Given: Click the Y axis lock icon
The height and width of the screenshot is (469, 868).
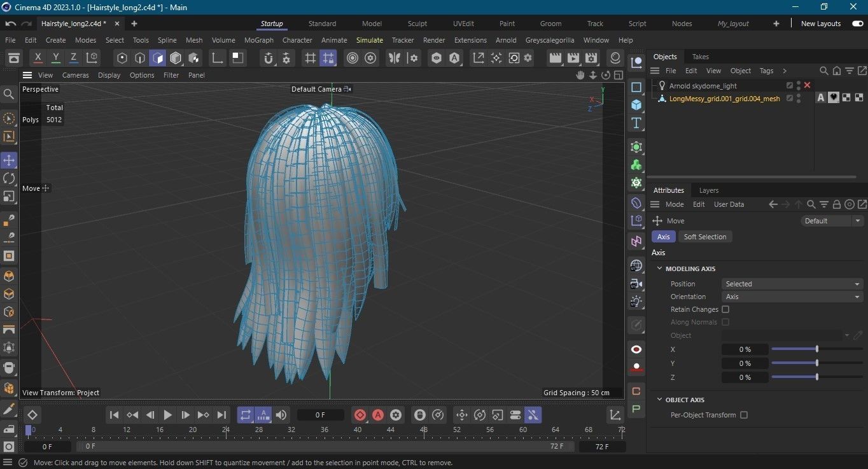Looking at the screenshot, I should [56, 58].
